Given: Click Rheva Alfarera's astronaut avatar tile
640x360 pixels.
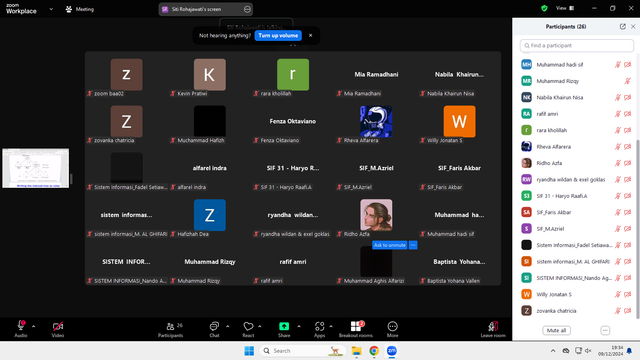Looking at the screenshot, I should pos(376,121).
